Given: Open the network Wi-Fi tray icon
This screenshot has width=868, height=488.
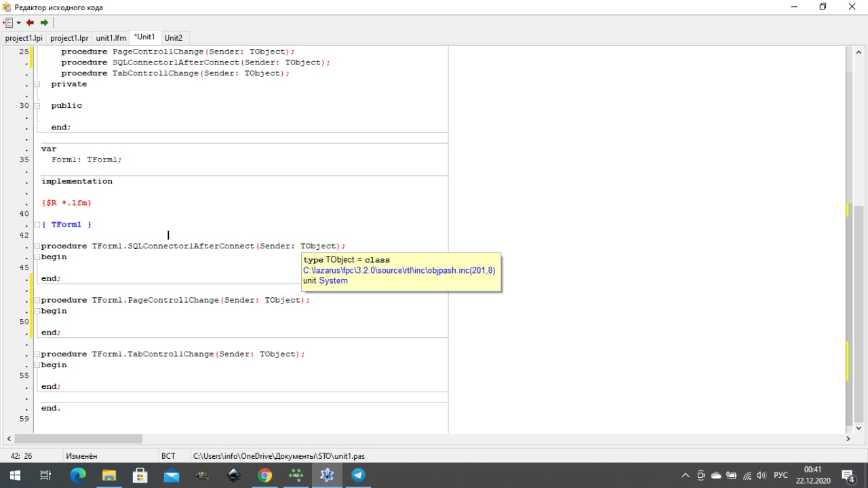Looking at the screenshot, I should point(747,476).
